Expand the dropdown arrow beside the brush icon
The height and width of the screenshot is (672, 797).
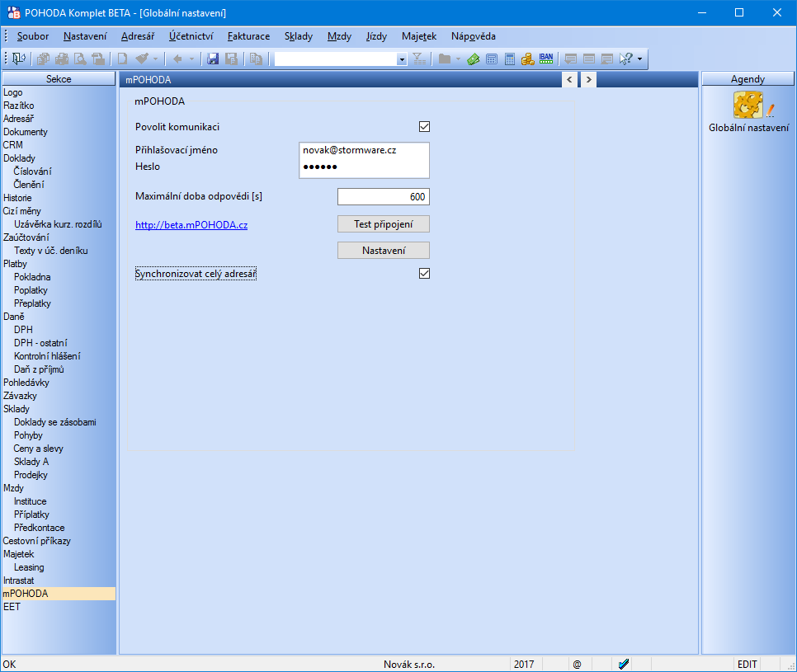156,59
